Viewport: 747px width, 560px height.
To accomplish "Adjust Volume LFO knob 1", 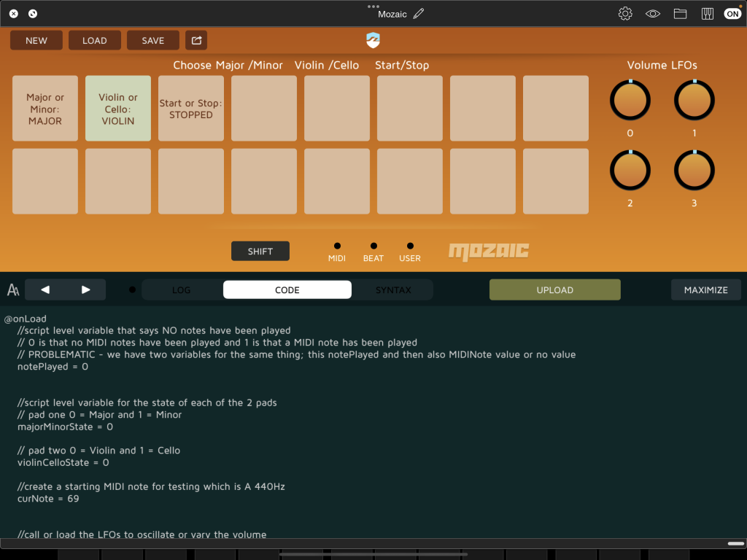I will (694, 100).
